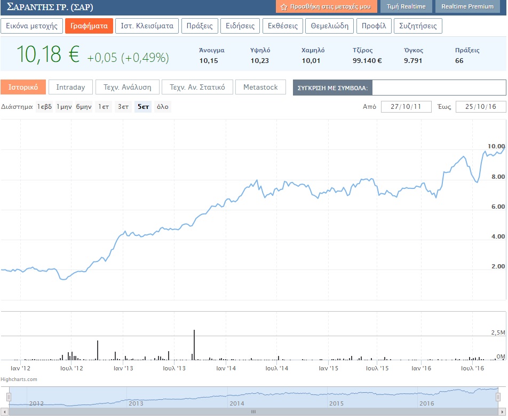This screenshot has height=420, width=508.
Task: Set range to 1ετ
Action: point(104,107)
